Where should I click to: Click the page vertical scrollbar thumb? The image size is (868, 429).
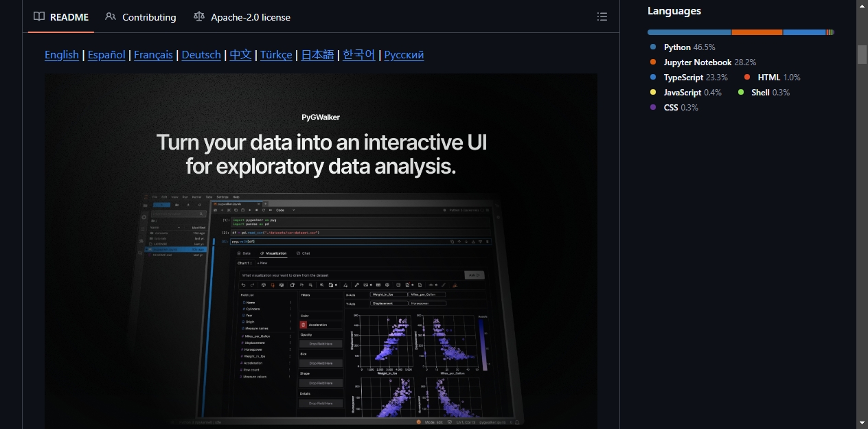pos(863,55)
